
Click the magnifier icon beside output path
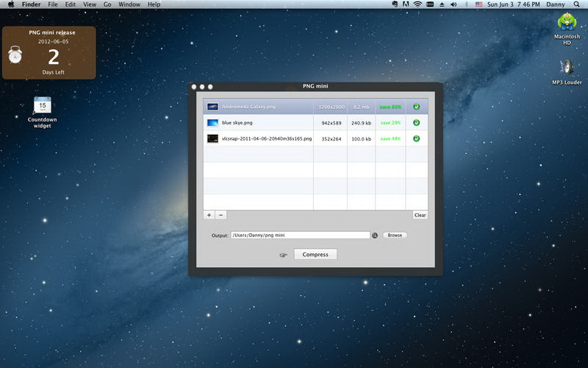point(375,236)
